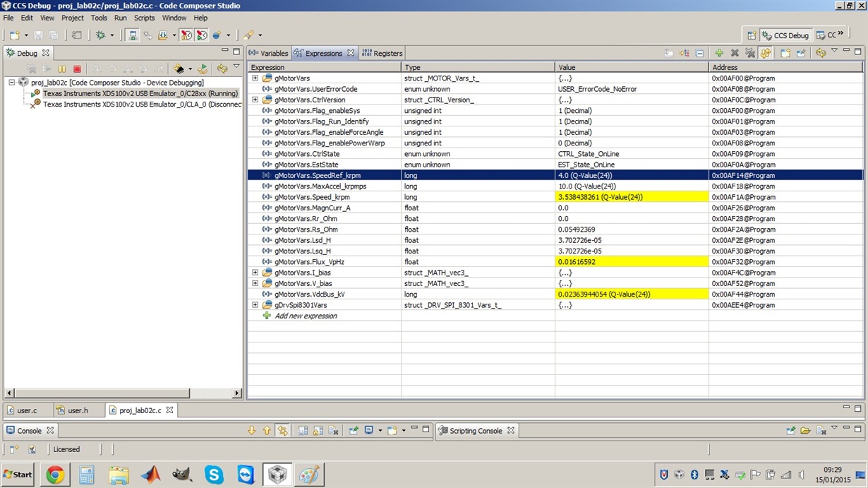Expand the gMotorVars.I_bias row

tap(255, 273)
